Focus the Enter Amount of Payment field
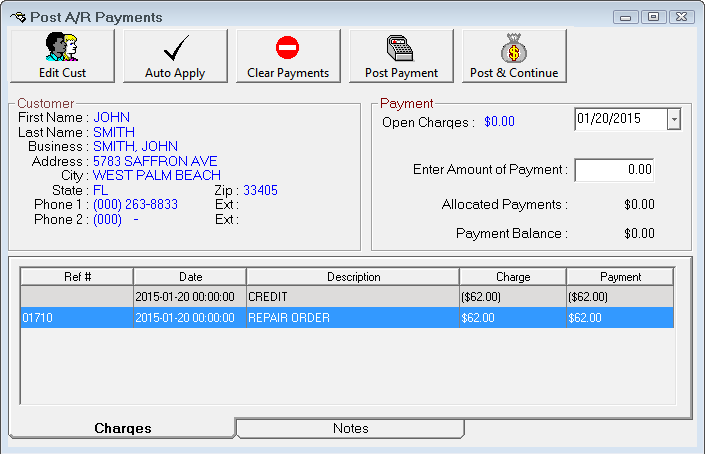705x454 pixels. pos(614,170)
